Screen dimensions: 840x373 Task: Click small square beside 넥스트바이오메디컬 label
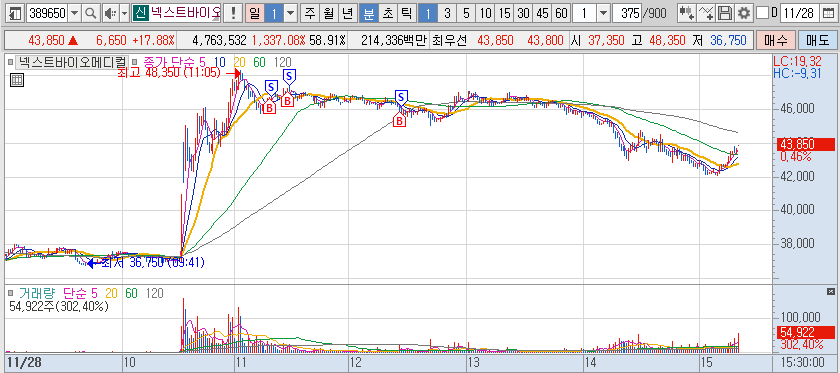point(11,62)
